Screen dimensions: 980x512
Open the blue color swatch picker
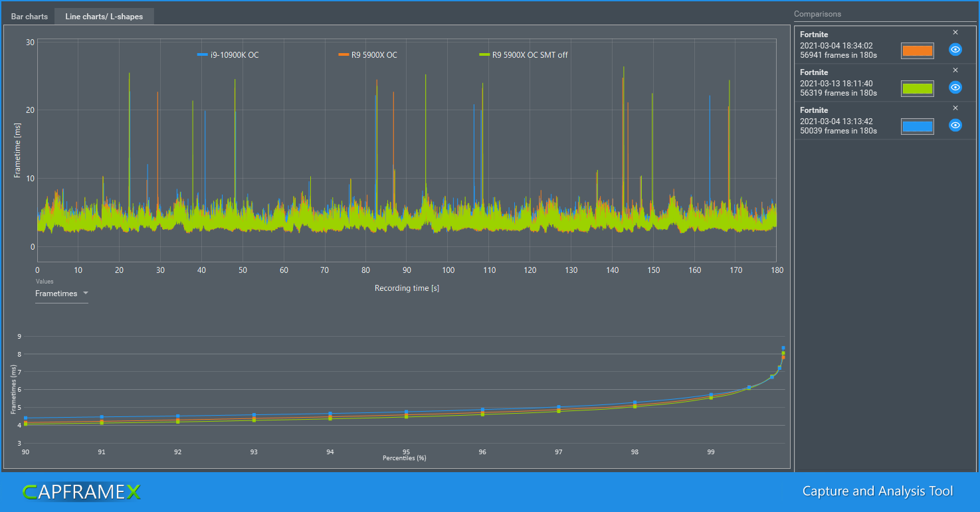point(917,126)
